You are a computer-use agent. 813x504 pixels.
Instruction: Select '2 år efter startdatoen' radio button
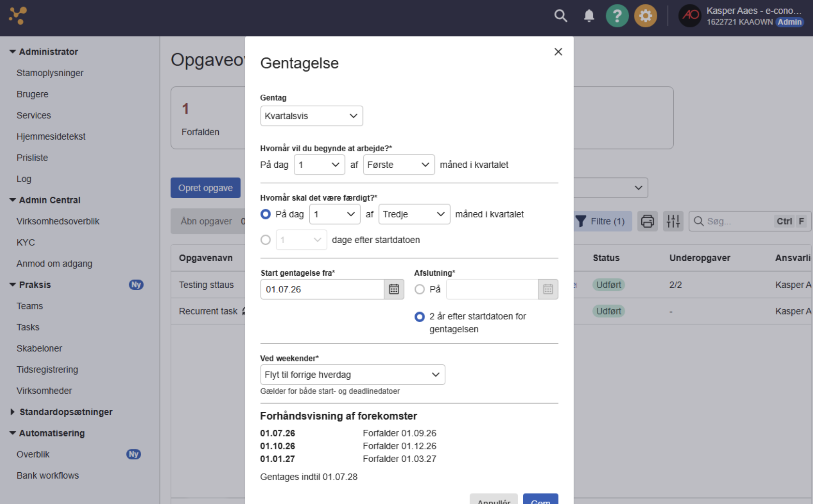[419, 317]
